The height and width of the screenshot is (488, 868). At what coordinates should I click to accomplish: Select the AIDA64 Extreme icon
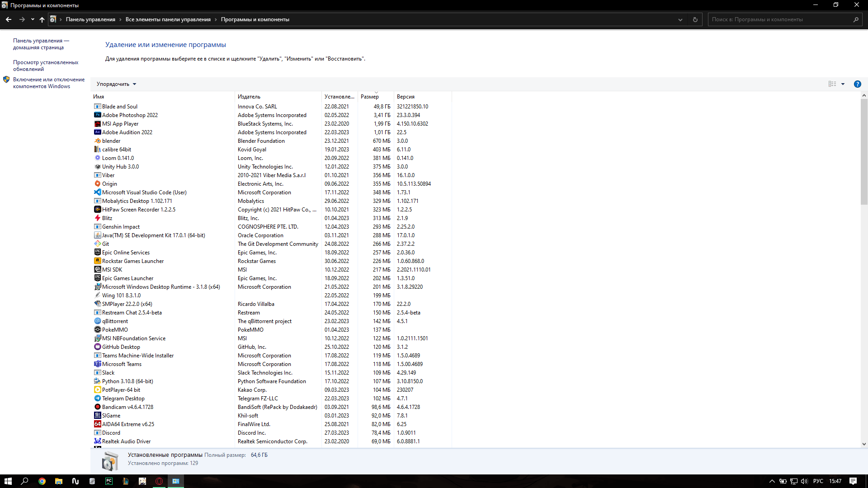(97, 424)
